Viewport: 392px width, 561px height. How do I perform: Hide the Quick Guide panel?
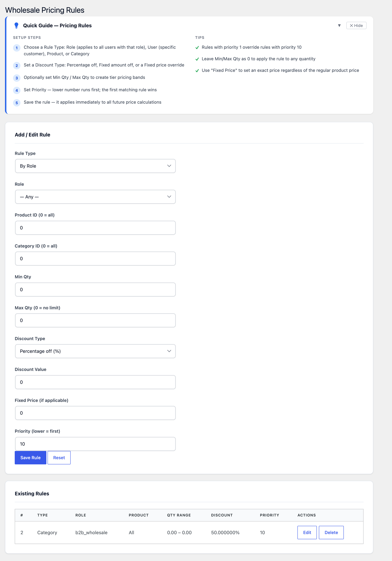356,25
